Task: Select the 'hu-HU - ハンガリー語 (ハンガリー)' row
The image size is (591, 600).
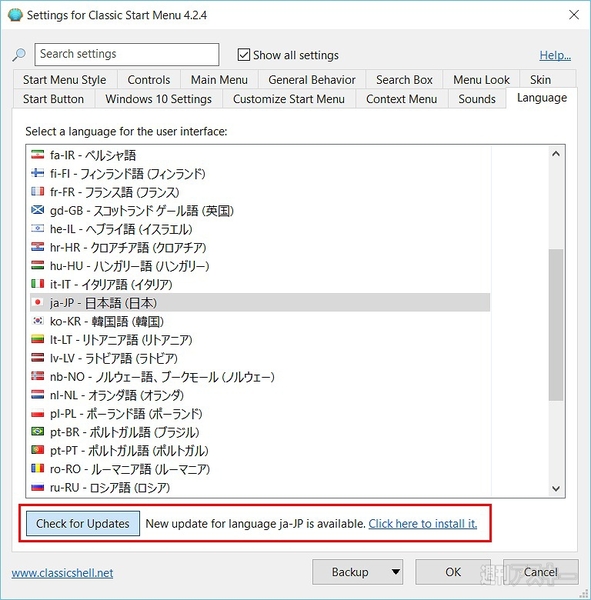Action: (260, 266)
